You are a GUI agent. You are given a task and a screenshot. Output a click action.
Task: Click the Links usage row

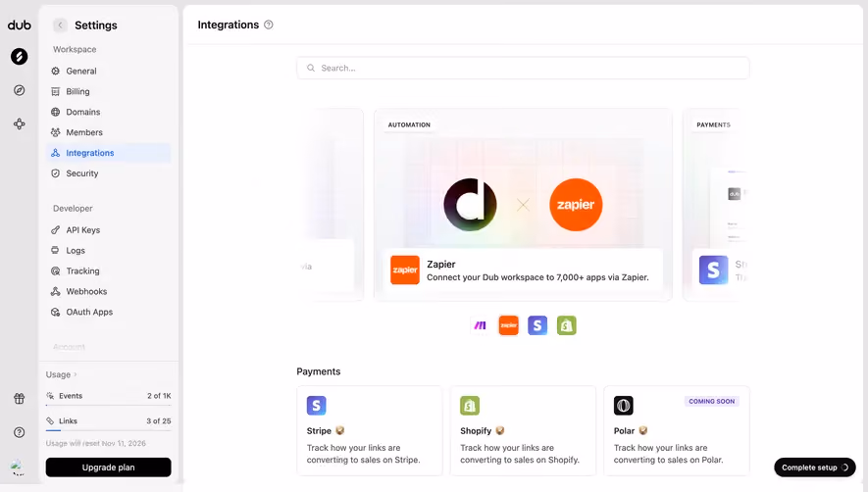109,421
